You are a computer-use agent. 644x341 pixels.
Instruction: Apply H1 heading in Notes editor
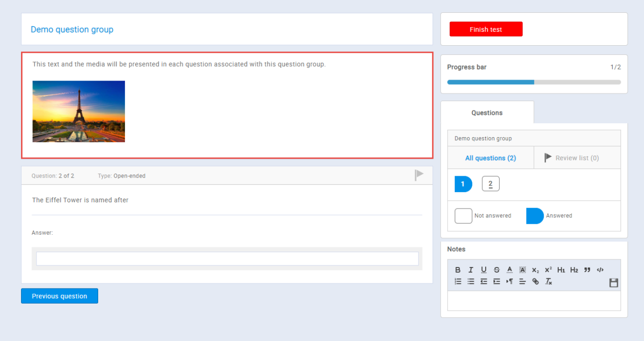click(x=561, y=270)
